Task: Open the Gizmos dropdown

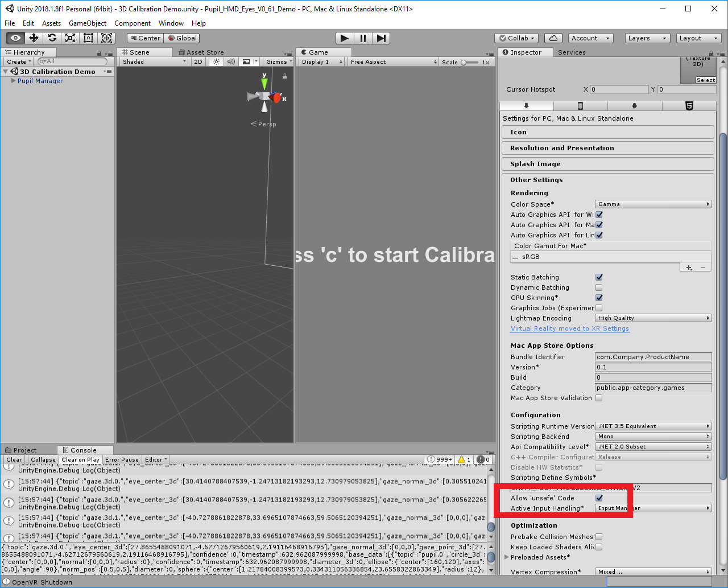Action: tap(279, 61)
